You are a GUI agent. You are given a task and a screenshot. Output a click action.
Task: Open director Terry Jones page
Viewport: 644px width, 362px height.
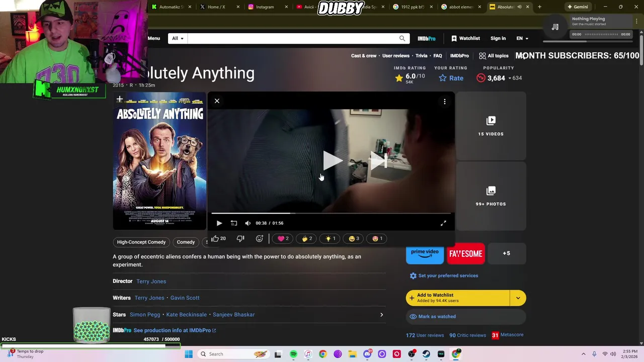tap(151, 282)
